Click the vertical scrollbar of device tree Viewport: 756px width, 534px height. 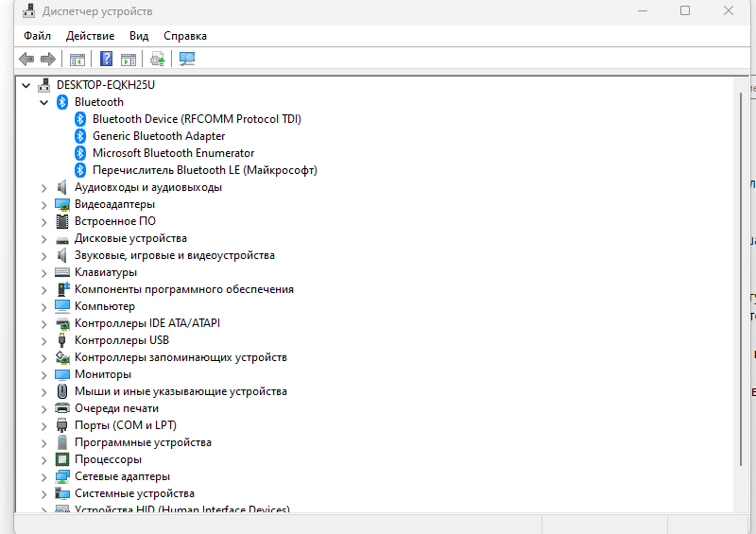pyautogui.click(x=741, y=280)
